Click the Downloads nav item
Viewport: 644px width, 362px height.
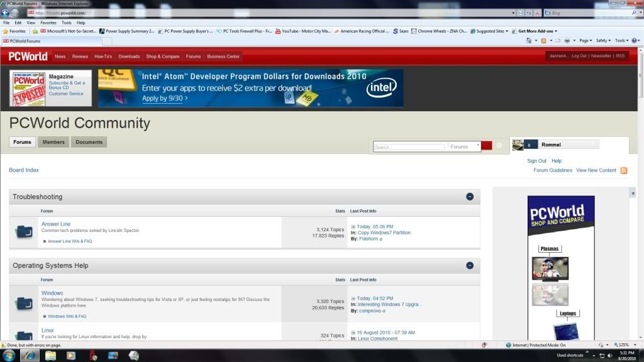tap(129, 57)
